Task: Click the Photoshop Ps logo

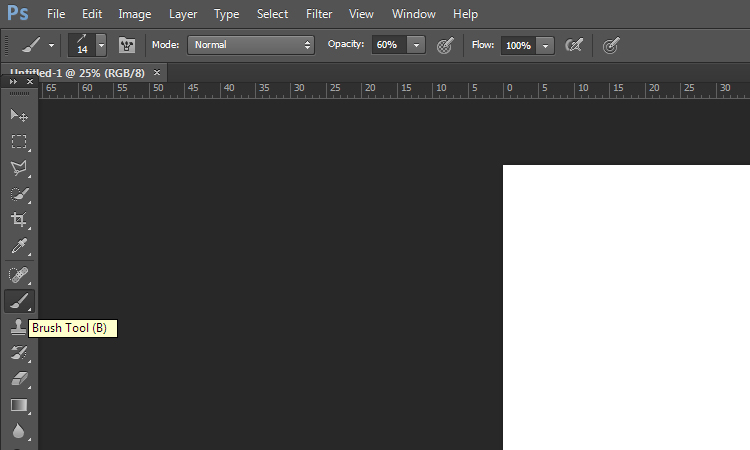Action: [x=18, y=13]
